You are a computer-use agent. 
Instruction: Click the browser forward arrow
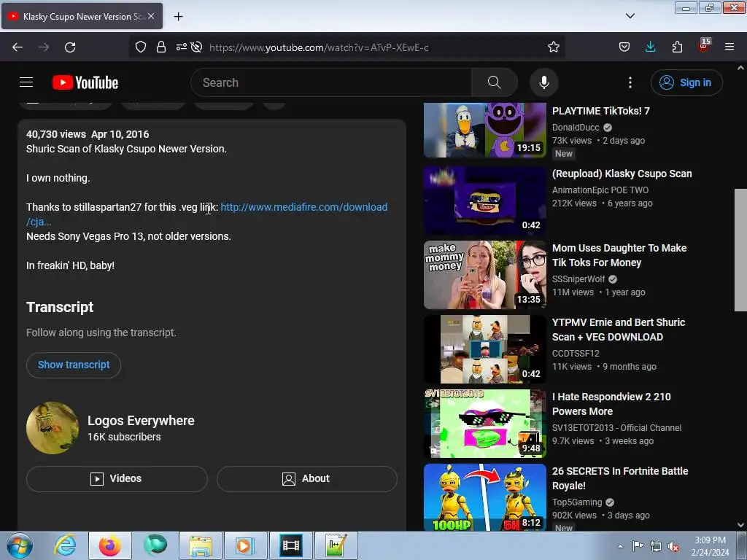tap(44, 47)
